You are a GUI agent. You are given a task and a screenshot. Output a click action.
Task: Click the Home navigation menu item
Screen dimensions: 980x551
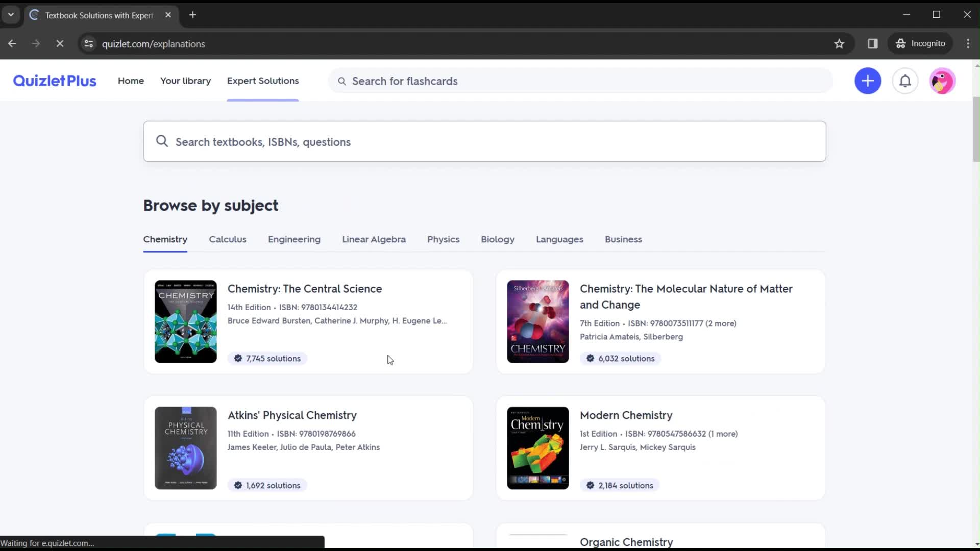pos(131,81)
